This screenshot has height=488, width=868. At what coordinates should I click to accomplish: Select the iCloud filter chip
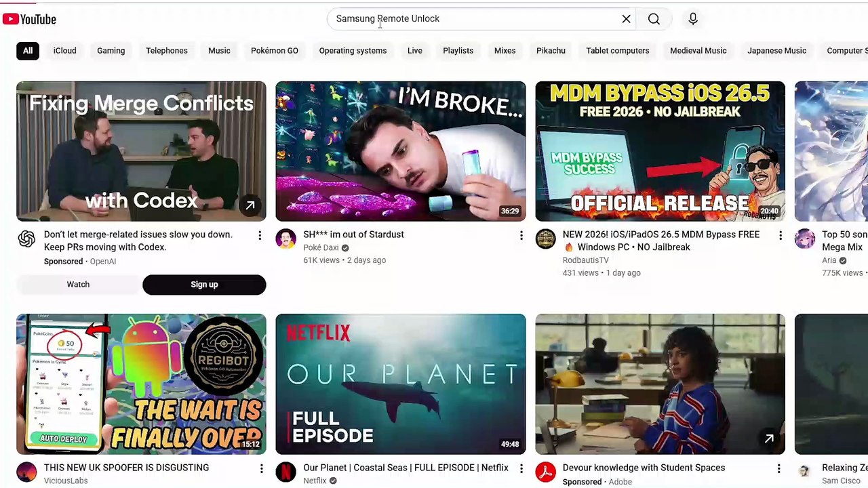(x=65, y=51)
